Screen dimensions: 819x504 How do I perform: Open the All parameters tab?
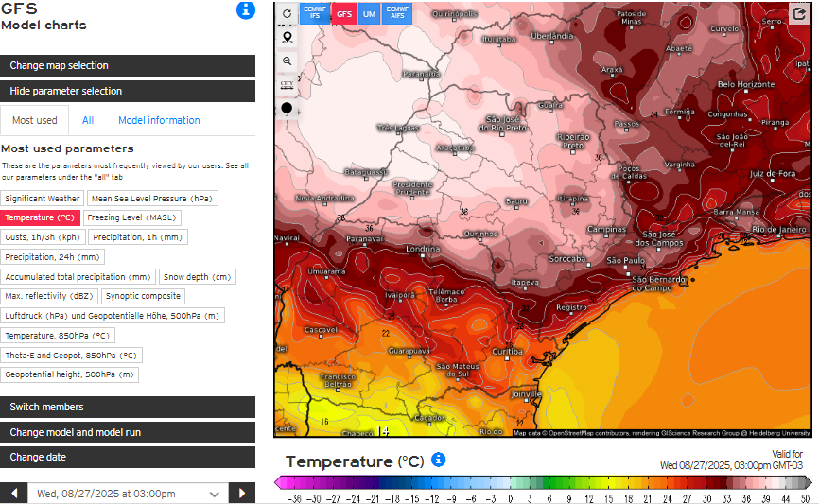coord(87,120)
